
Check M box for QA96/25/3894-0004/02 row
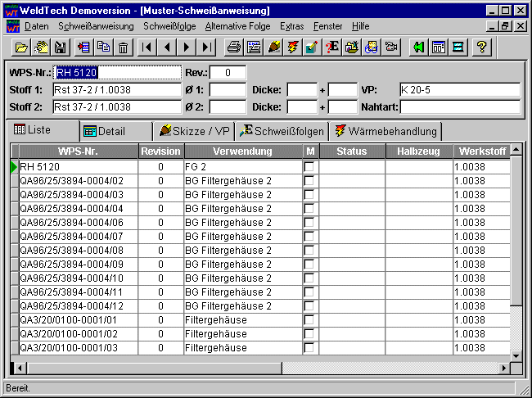pyautogui.click(x=309, y=180)
